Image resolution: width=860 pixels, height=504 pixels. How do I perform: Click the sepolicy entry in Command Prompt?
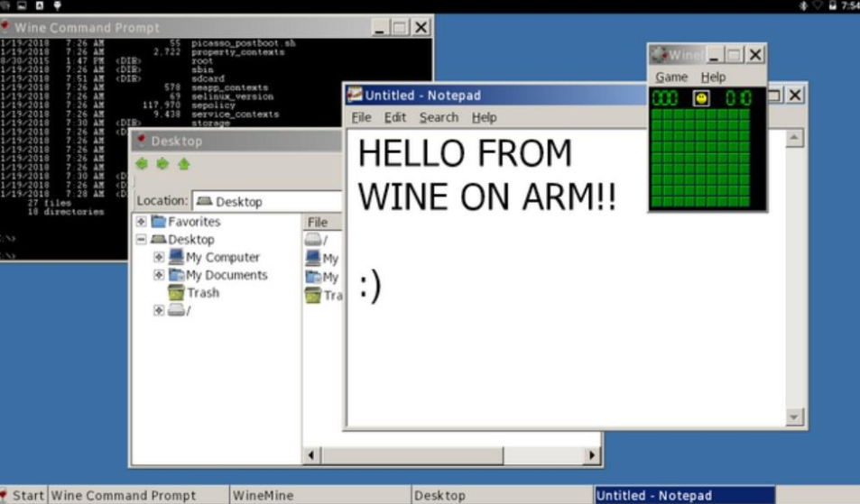(x=213, y=105)
